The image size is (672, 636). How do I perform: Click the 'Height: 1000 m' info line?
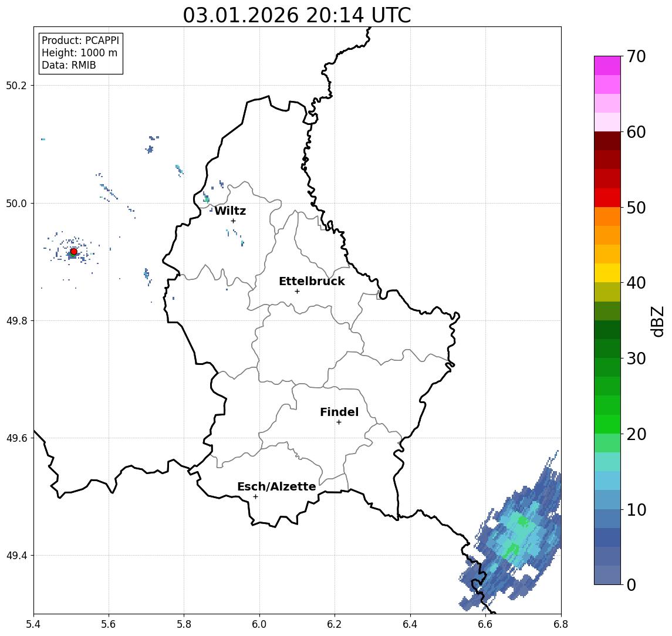[79, 53]
